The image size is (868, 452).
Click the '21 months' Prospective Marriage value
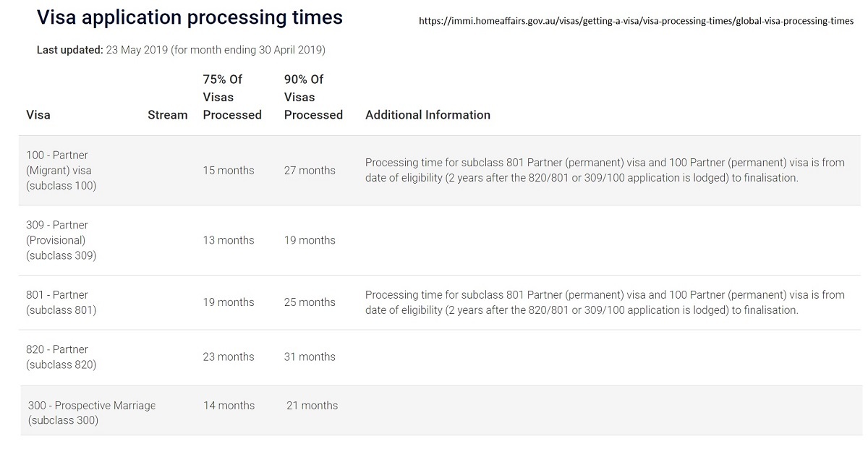[312, 406]
